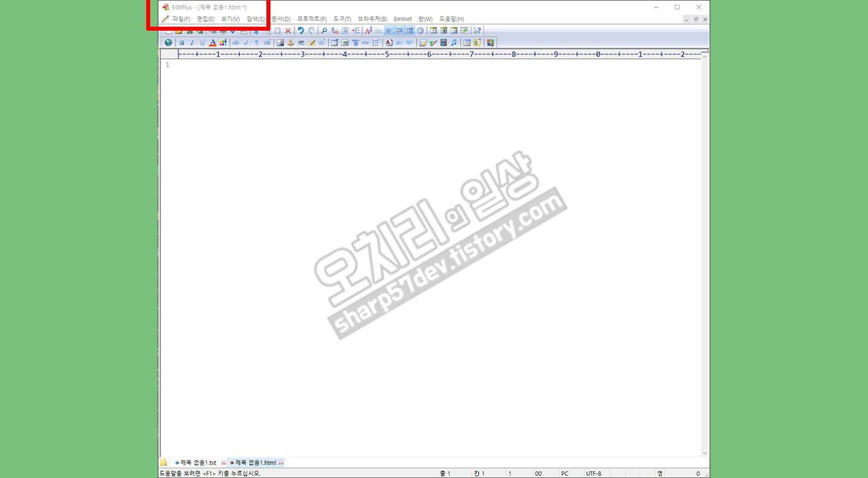Close the 제목 없음1.txt document tab
868x478 pixels.
(x=224, y=463)
